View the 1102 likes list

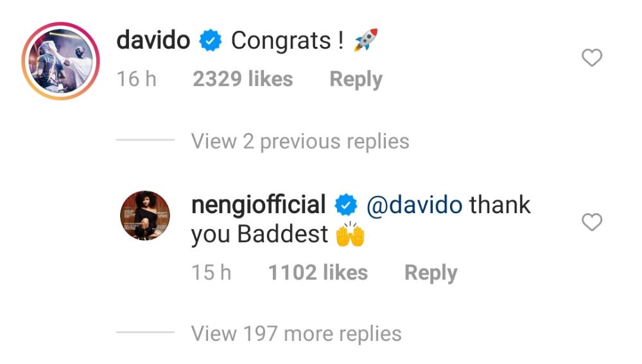318,273
